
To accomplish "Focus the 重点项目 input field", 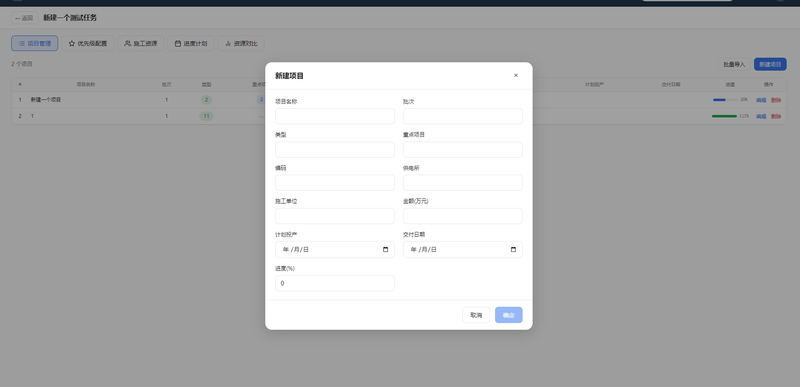I will pyautogui.click(x=463, y=149).
